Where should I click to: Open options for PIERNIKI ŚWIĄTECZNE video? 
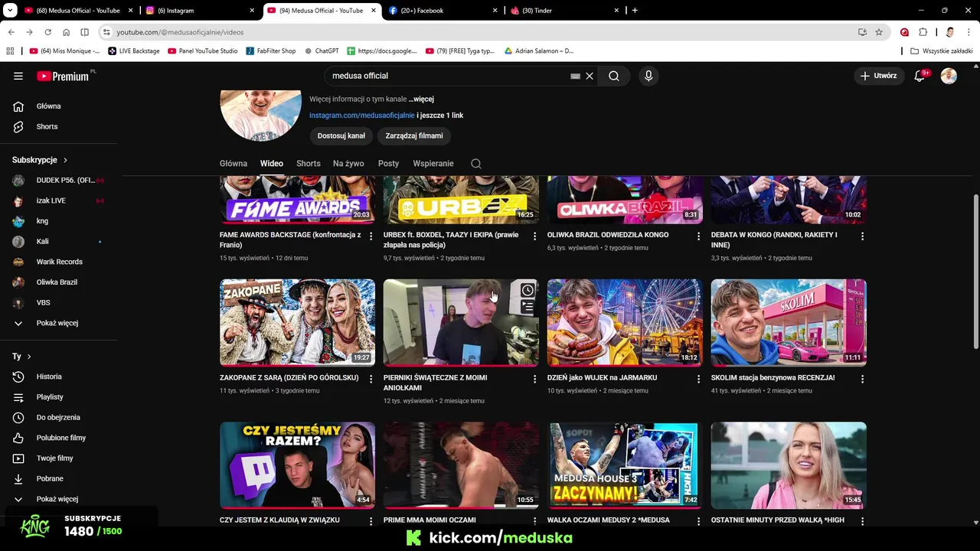535,379
